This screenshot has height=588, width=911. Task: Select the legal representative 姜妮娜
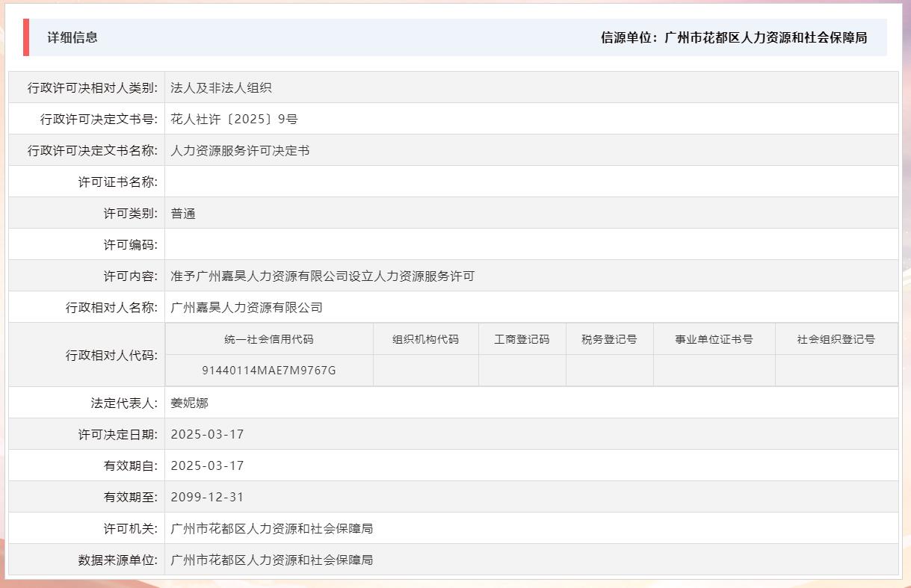tap(189, 402)
